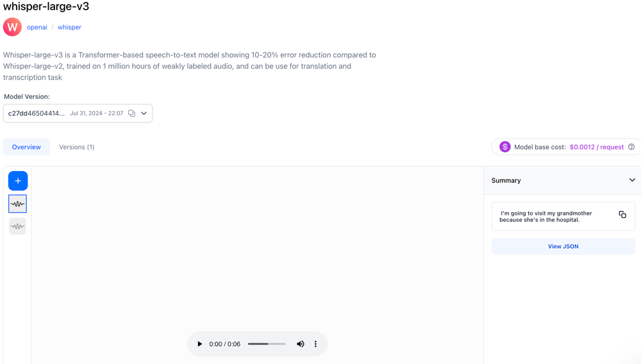This screenshot has height=364, width=641.
Task: Open the whisper model link
Action: [69, 27]
